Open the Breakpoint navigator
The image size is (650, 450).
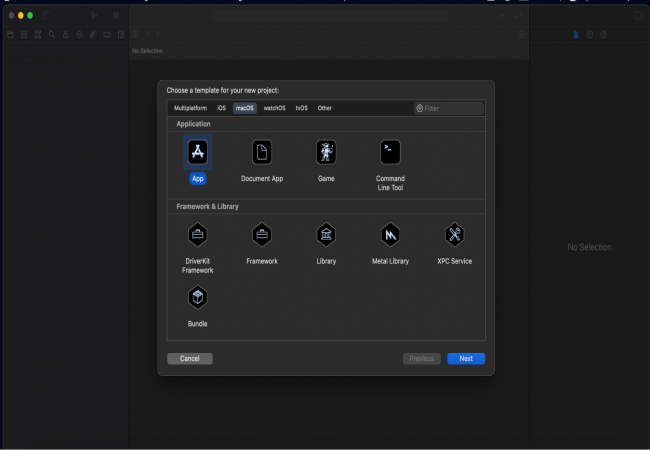pyautogui.click(x=107, y=35)
